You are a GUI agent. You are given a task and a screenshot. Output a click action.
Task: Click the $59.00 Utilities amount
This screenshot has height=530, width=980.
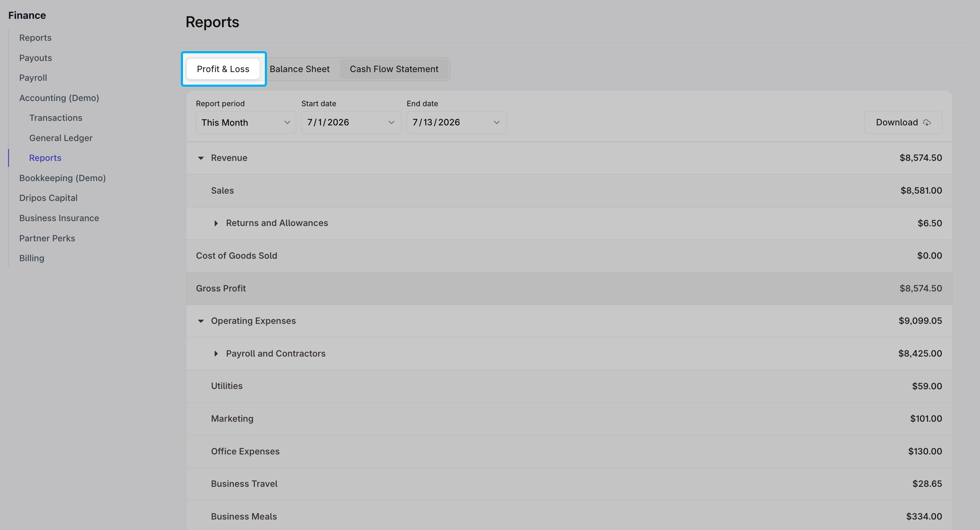[x=927, y=386]
